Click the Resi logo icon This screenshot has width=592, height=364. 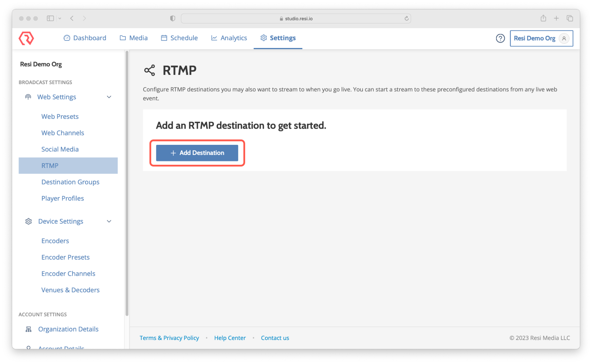click(x=26, y=38)
